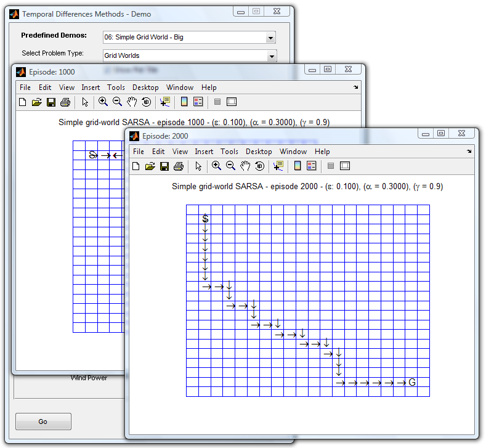This screenshot has width=486, height=448.
Task: Select Pan hand tool in Episode 2000 window
Action: [245, 166]
